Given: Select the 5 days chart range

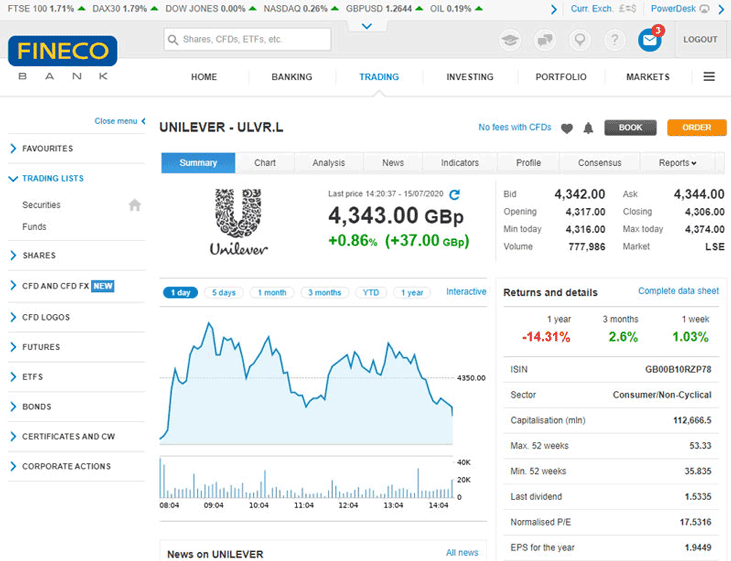Looking at the screenshot, I should click(224, 292).
